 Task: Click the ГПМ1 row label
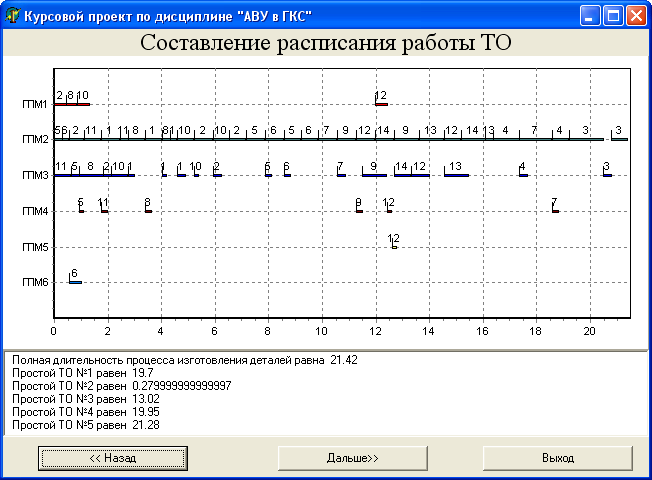(x=35, y=105)
